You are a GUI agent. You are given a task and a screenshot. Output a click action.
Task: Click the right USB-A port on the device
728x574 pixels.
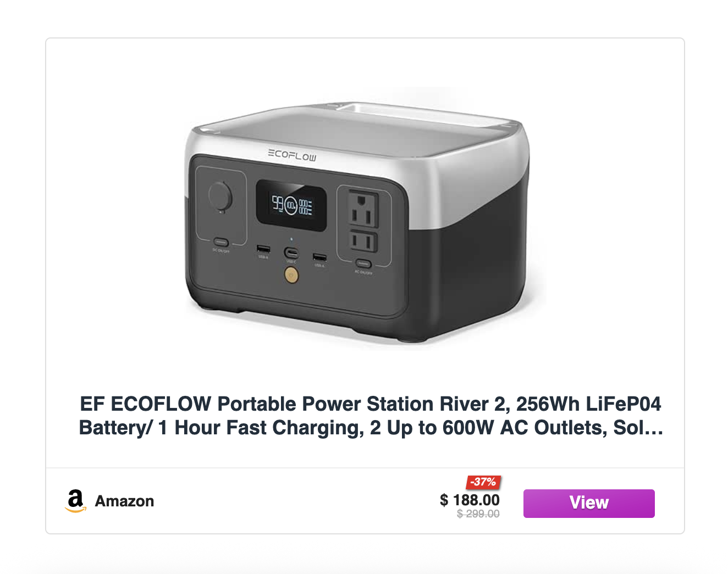(319, 257)
